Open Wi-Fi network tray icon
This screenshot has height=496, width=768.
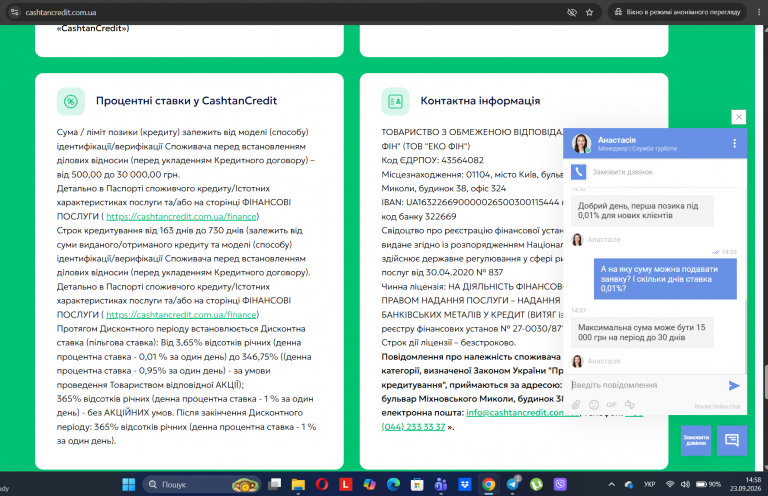click(x=670, y=485)
